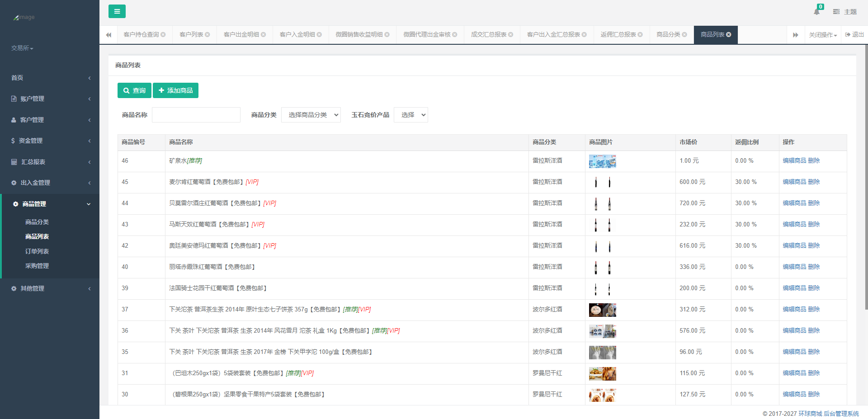Open the 玉石竞价产品 选择 dropdown
868x419 pixels.
point(411,115)
